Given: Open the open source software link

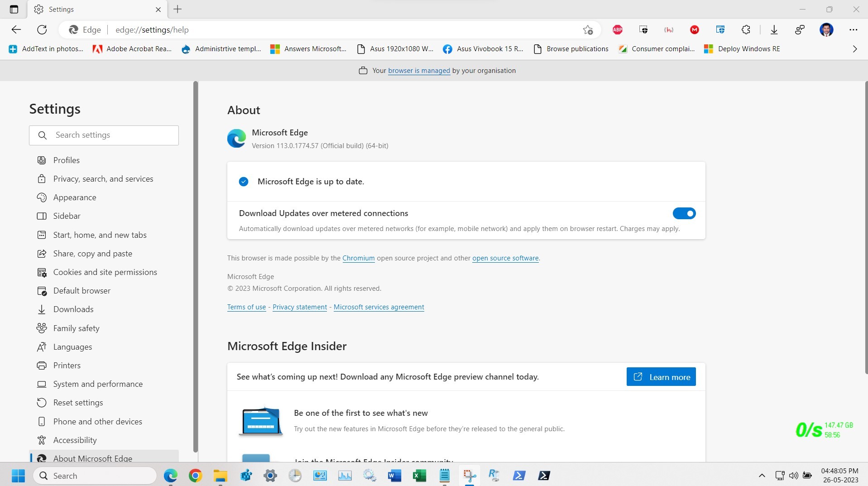Looking at the screenshot, I should [505, 258].
